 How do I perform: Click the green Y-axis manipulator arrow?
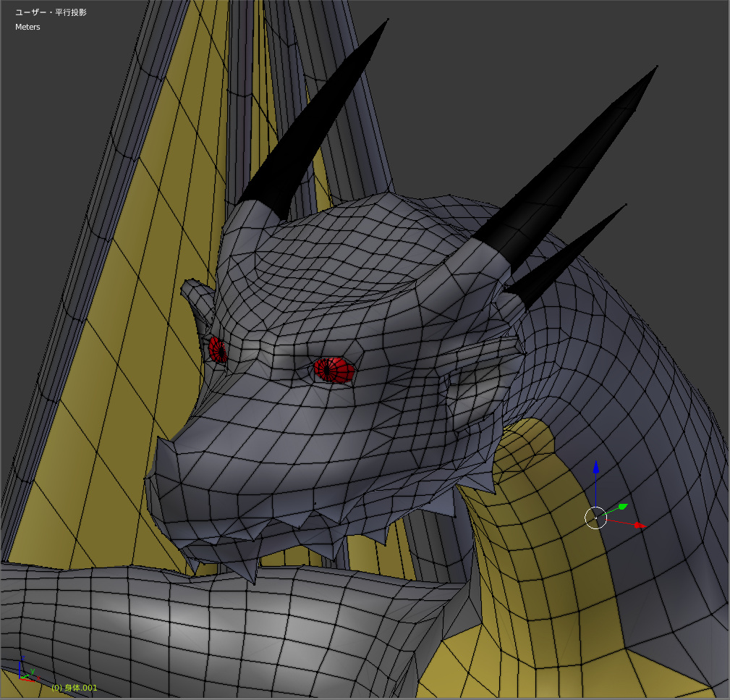tap(622, 507)
